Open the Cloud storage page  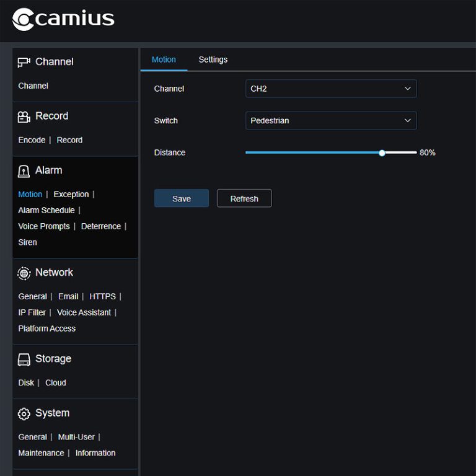(56, 383)
